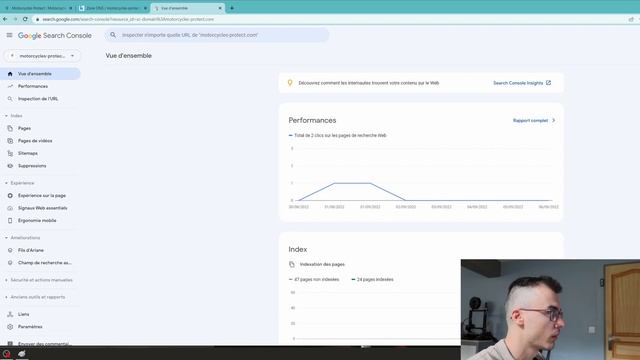Click the magnifier icon in the inspection bar

[x=113, y=35]
